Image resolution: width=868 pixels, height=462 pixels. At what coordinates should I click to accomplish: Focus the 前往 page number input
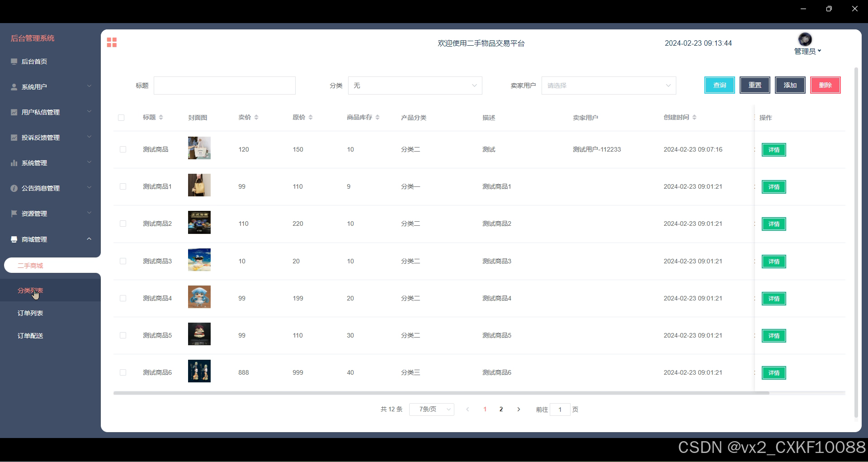pos(560,410)
